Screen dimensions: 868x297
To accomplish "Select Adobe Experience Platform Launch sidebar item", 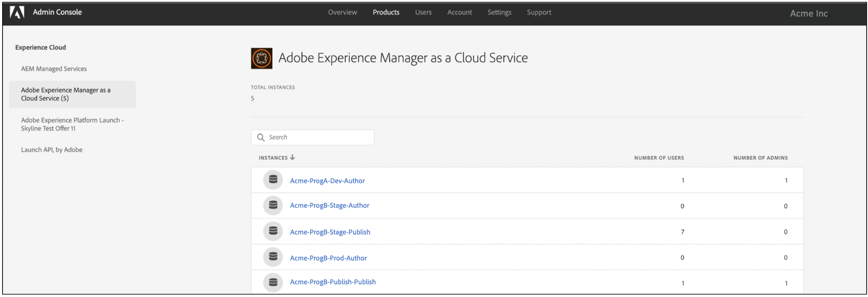I will coord(72,124).
